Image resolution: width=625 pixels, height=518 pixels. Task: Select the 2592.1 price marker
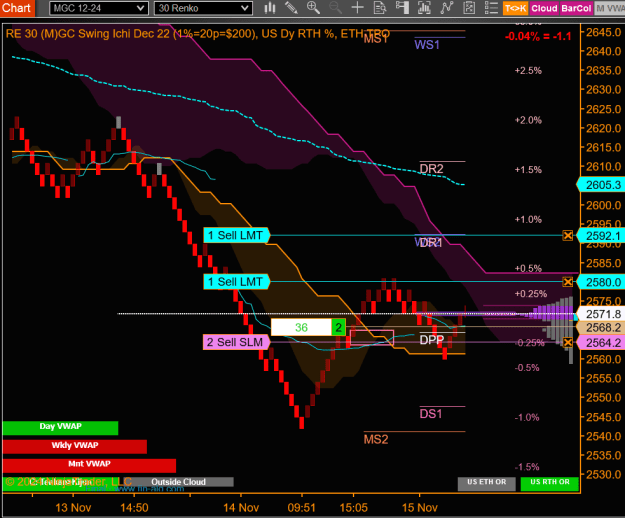pyautogui.click(x=602, y=235)
